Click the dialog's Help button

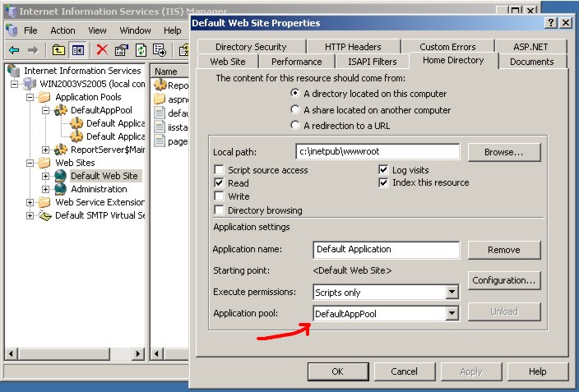point(538,371)
